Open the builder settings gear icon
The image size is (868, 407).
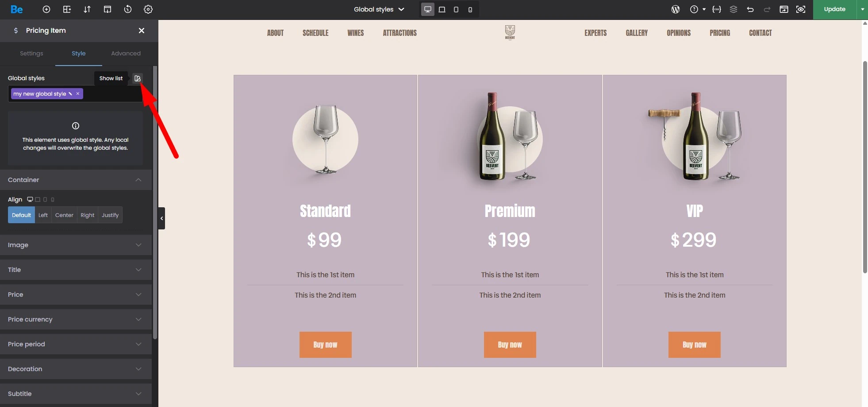click(148, 9)
